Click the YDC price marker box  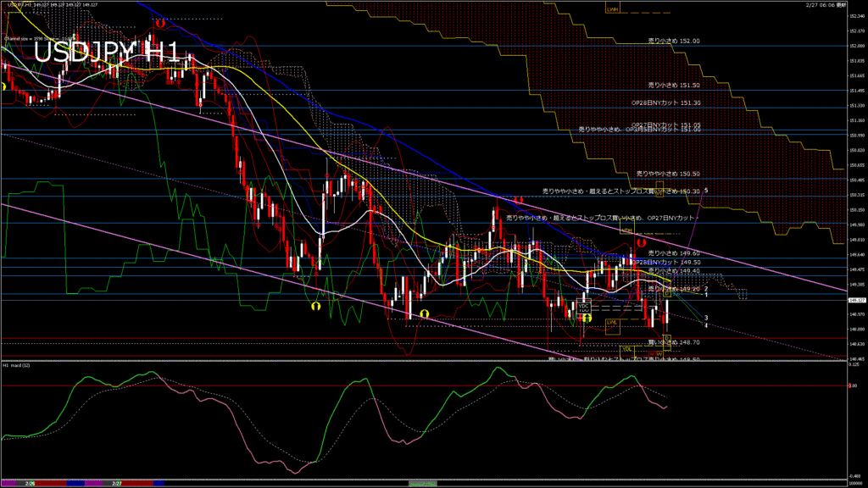(583, 308)
